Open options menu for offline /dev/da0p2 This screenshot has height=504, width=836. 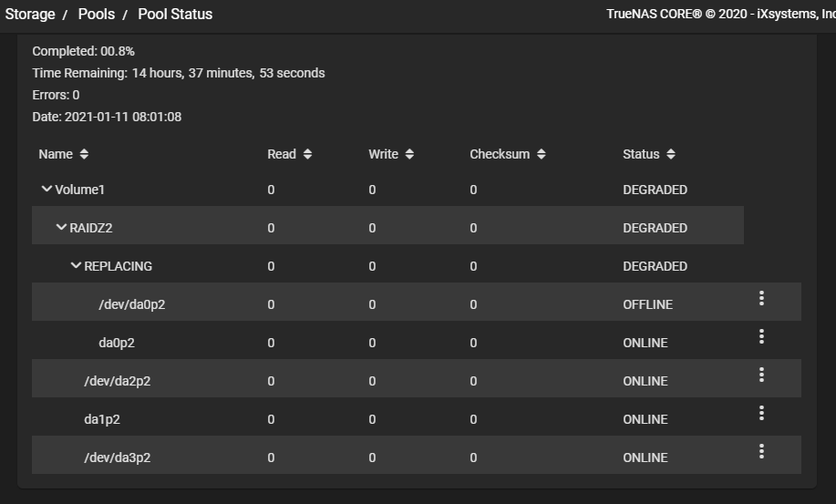pyautogui.click(x=761, y=298)
